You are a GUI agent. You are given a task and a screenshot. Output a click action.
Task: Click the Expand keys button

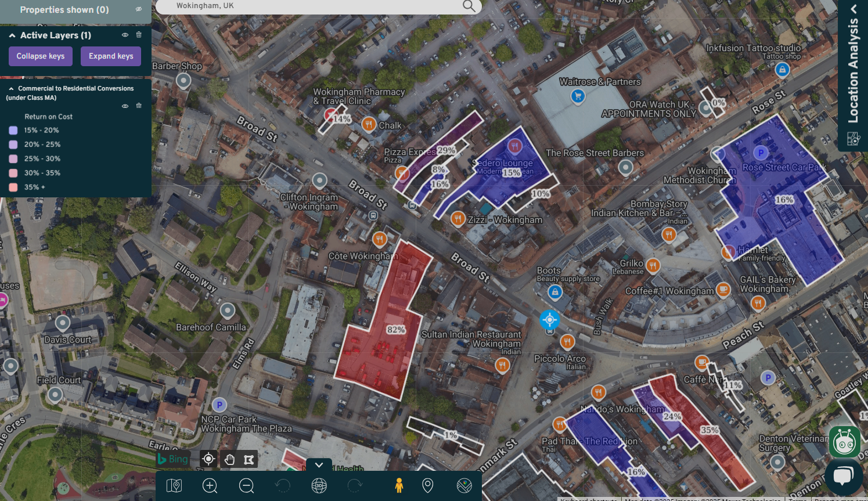(111, 56)
